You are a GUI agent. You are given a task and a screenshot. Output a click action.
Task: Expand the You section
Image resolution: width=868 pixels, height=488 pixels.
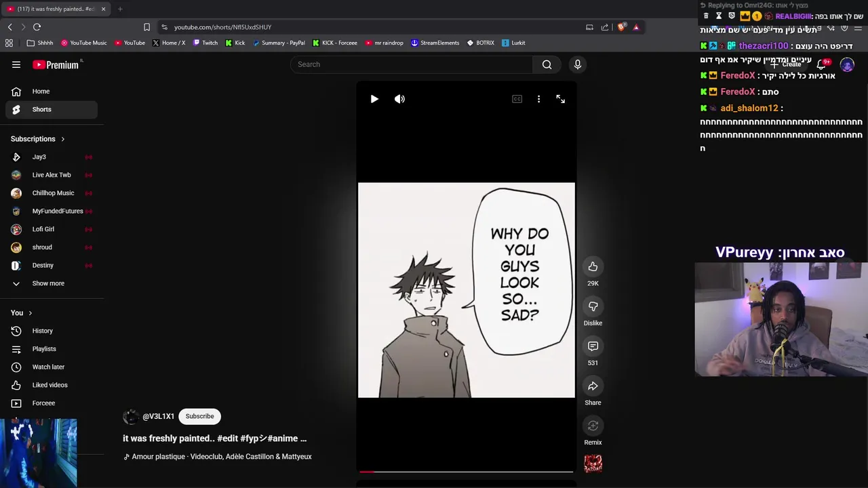[x=22, y=312]
